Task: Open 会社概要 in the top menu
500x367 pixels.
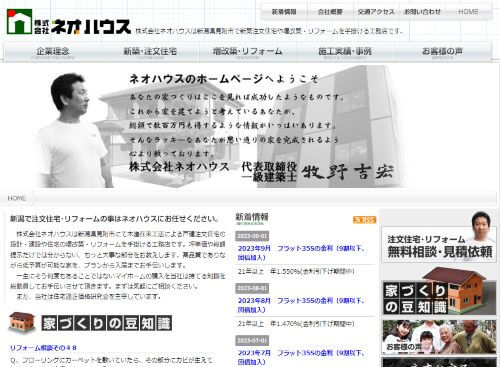Action: click(x=330, y=12)
